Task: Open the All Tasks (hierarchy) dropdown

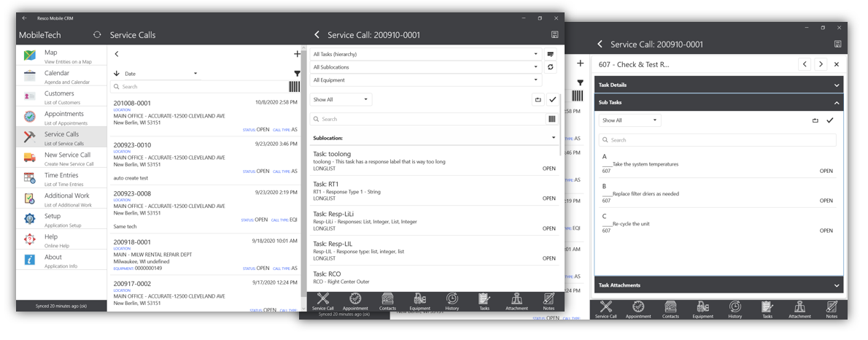Action: tap(426, 54)
